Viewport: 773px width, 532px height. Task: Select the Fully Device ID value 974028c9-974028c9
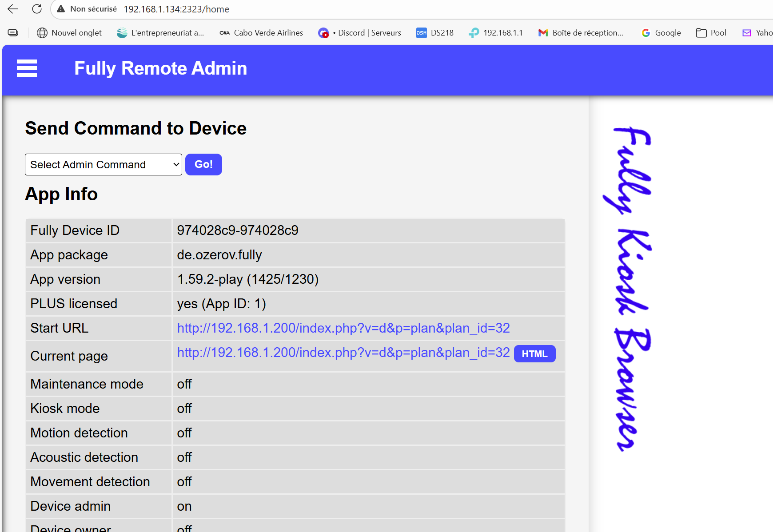pyautogui.click(x=238, y=230)
